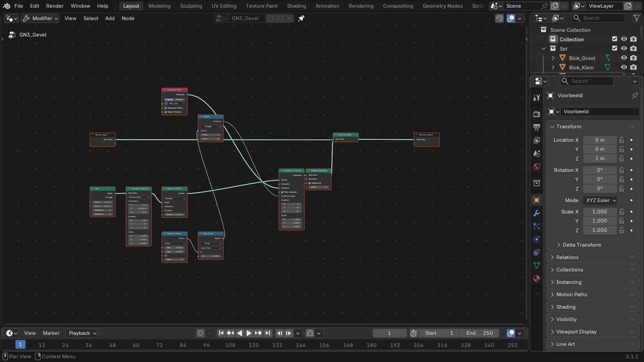Screen dimensions: 644x362
Task: Open the rotation Mode XYZ Euler dropdown
Action: point(600,200)
